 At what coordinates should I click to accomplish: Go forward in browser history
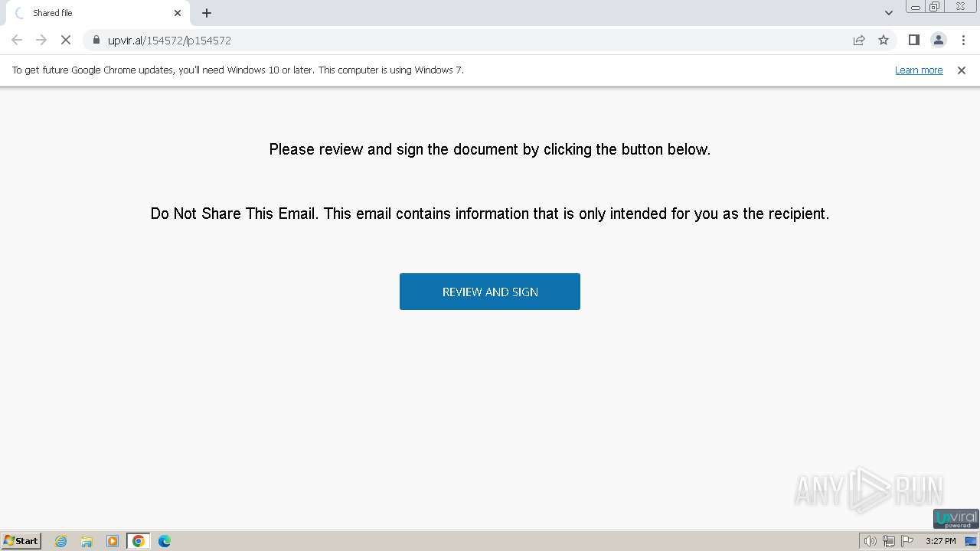(41, 40)
